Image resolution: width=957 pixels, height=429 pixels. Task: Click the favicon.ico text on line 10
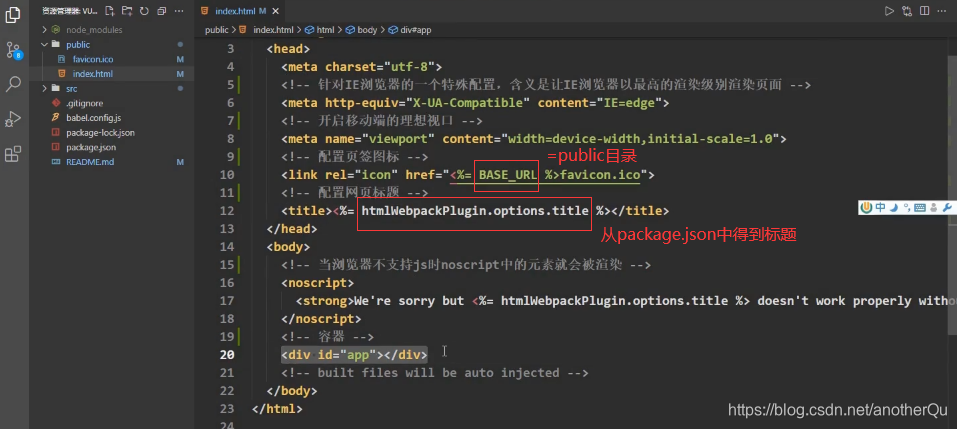pos(601,175)
